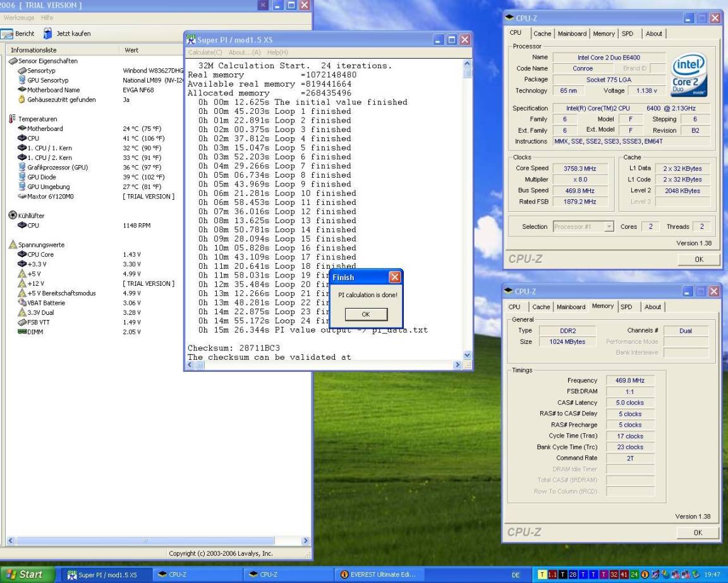Switch to About tab in upper CPU-Z
The height and width of the screenshot is (583, 728).
pyautogui.click(x=653, y=34)
